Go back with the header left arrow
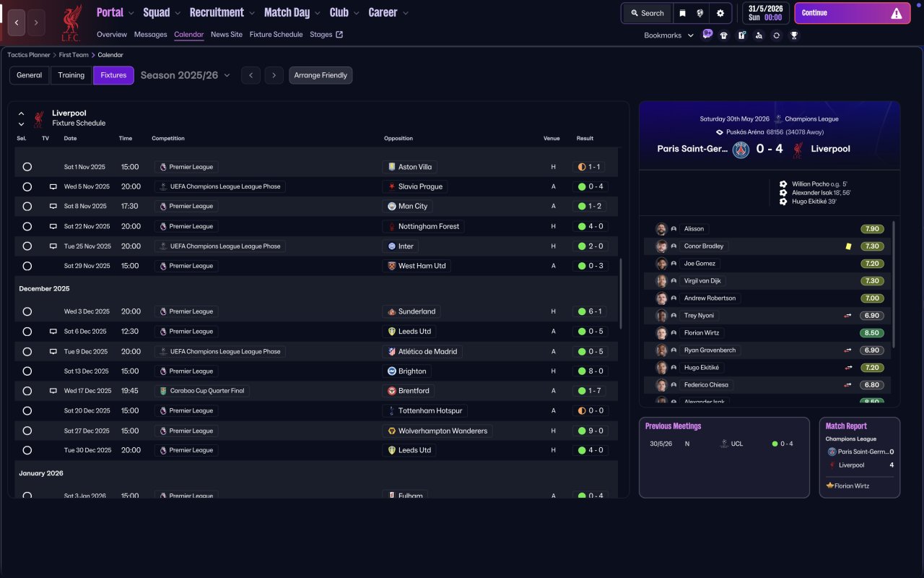924x578 pixels. coord(17,22)
